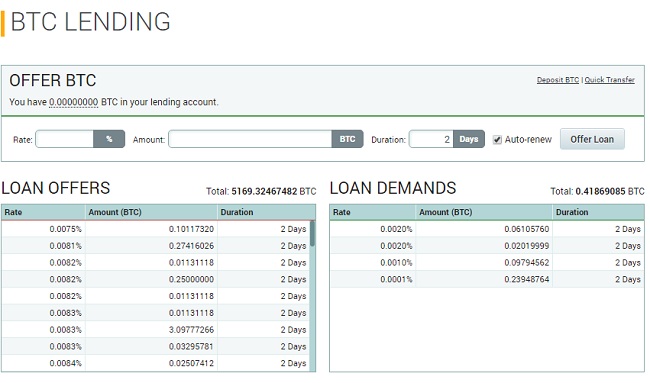Viewport: 650px width, 383px height.
Task: Open the Deposit BTC link
Action: pos(558,80)
